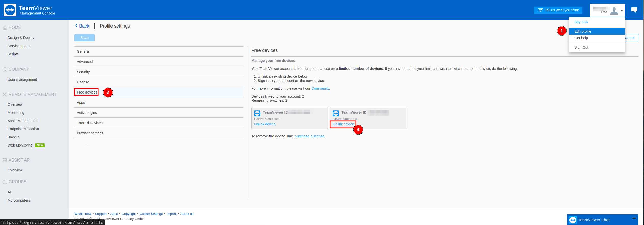Open Service queue in sidebar
The image size is (644, 225).
19,46
